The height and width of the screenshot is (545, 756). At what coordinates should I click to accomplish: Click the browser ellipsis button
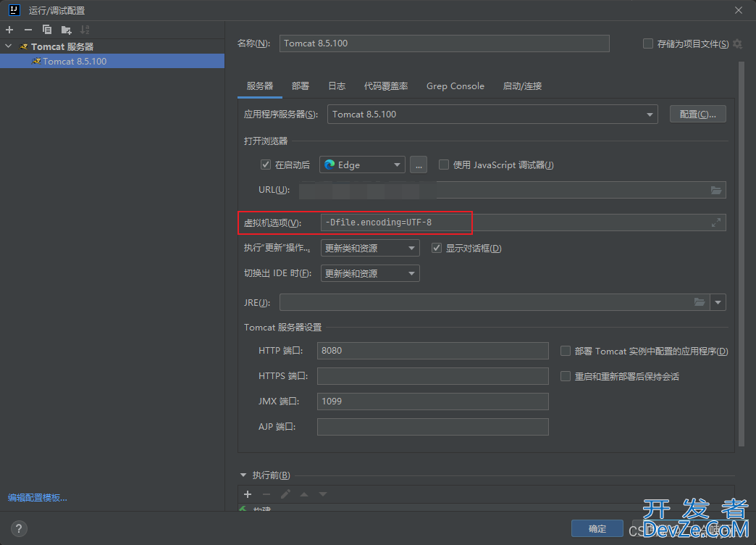(x=419, y=165)
